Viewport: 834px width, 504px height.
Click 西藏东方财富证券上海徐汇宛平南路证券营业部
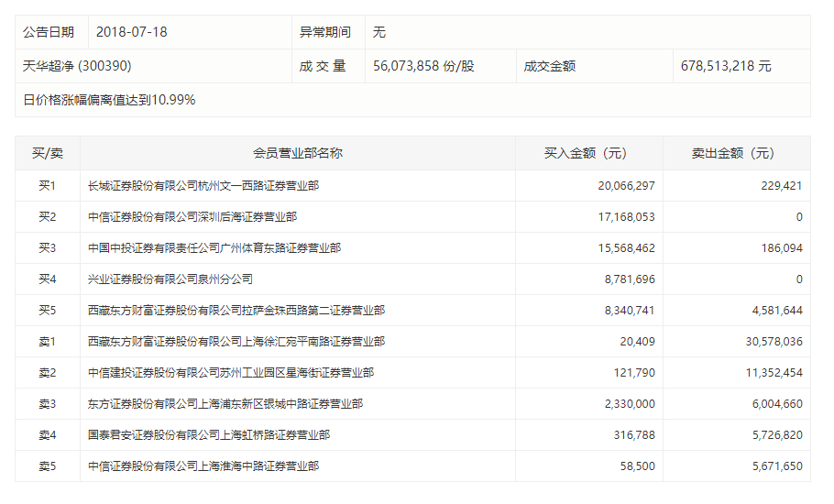(236, 342)
